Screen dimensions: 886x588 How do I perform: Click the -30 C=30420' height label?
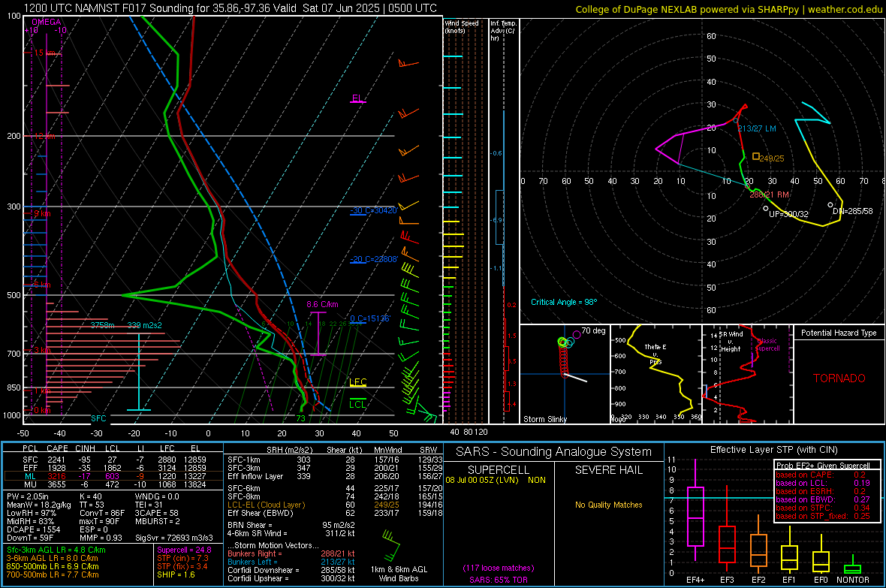coord(373,210)
